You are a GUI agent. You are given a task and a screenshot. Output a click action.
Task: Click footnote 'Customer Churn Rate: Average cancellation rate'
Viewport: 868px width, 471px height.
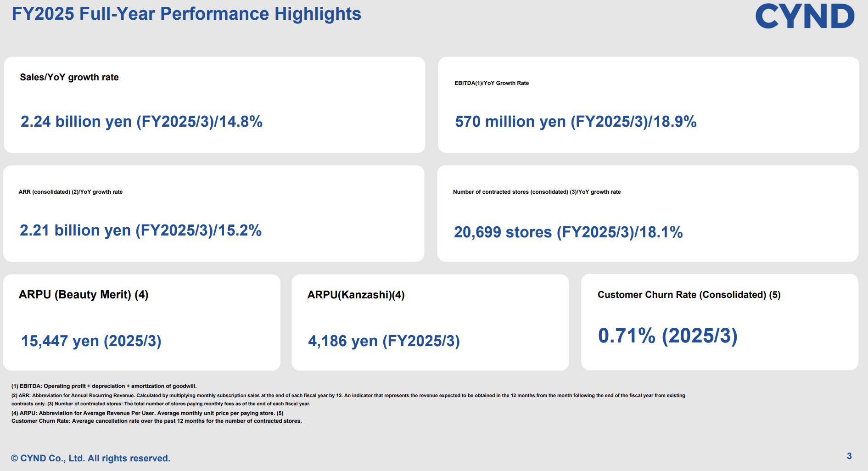click(157, 421)
